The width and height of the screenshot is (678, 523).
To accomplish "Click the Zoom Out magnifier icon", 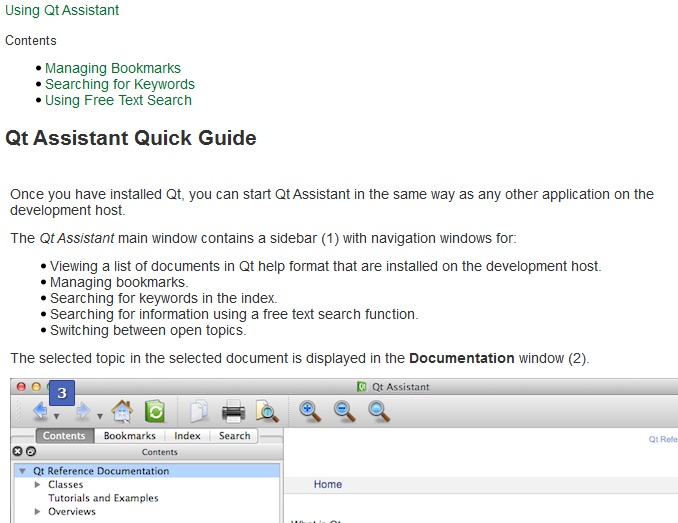I will coord(345,411).
